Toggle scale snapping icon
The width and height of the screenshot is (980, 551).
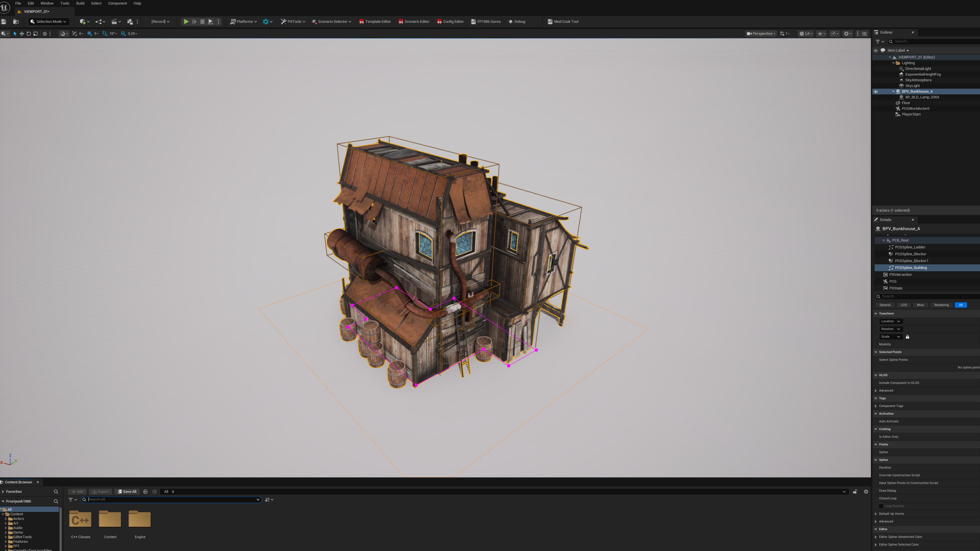click(123, 34)
